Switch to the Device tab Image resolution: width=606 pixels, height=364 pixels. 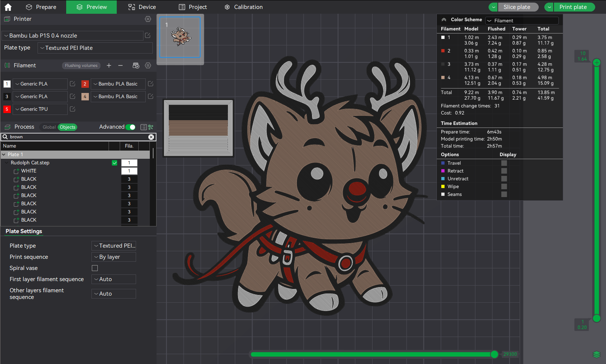(x=142, y=7)
